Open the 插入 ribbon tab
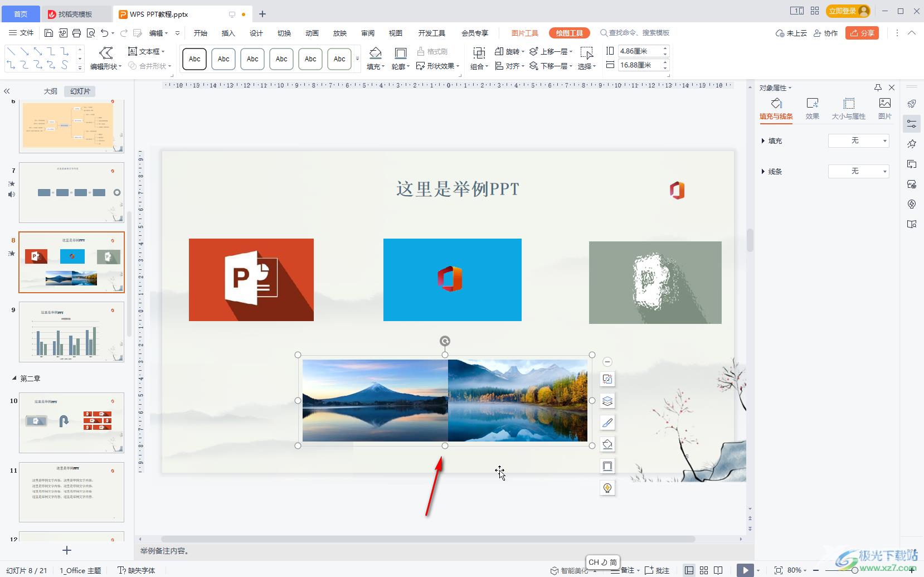The width and height of the screenshot is (924, 577). click(x=228, y=33)
